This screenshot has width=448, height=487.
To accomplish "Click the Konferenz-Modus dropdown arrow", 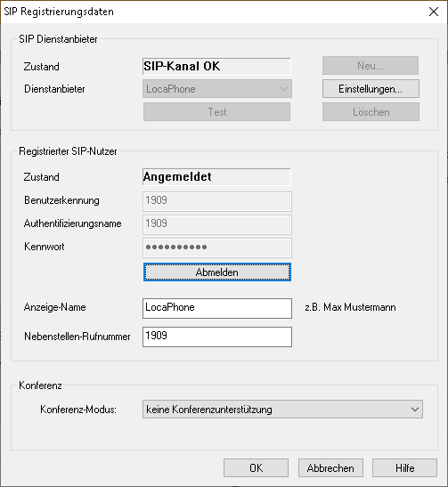I will tap(415, 410).
